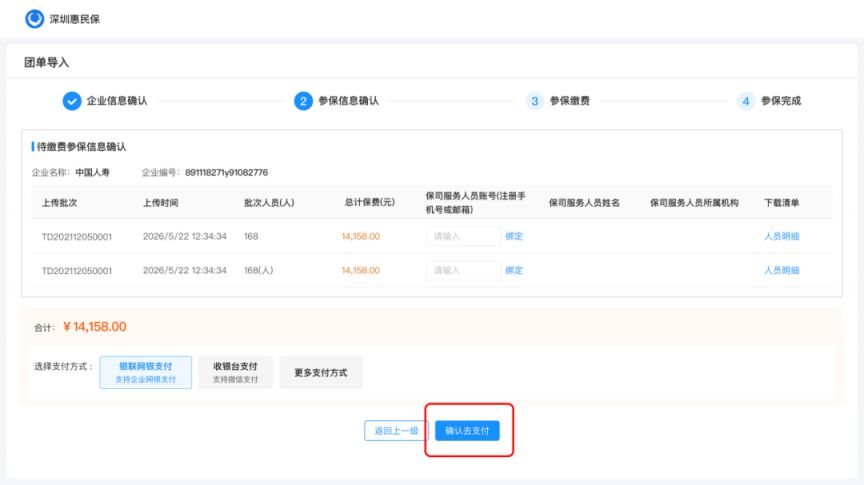
Task: Click 绑定 link in the first batch row
Action: [x=514, y=236]
